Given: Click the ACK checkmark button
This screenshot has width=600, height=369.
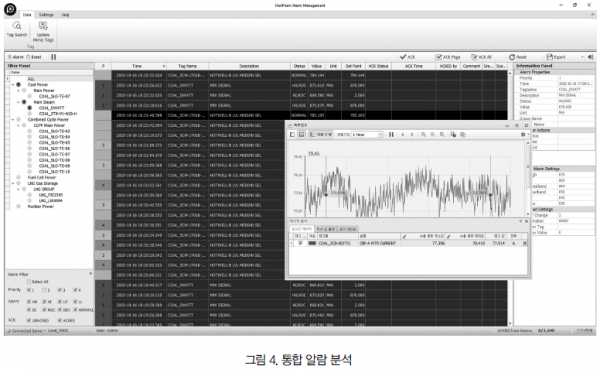Looking at the screenshot, I should click(408, 57).
